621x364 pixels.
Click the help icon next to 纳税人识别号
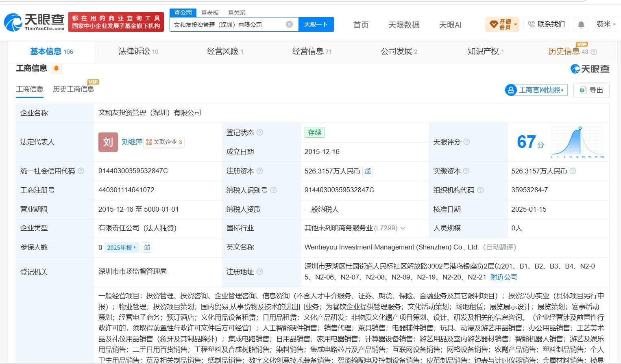(x=273, y=190)
